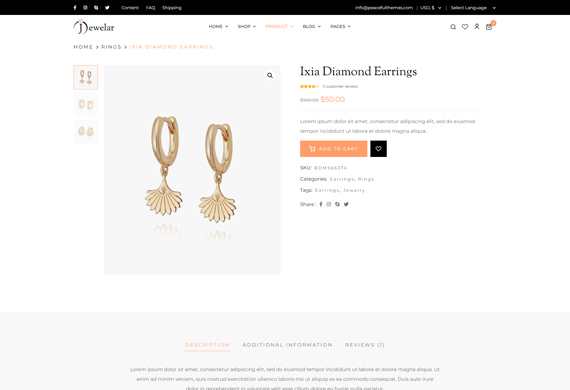Open Twitter icon in top bar
This screenshot has height=390, width=570.
coord(107,8)
